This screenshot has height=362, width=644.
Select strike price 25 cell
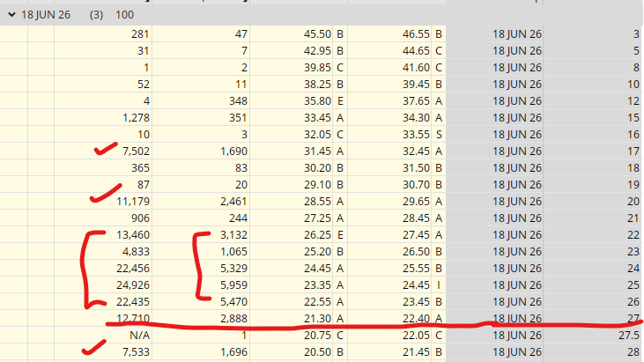(633, 285)
